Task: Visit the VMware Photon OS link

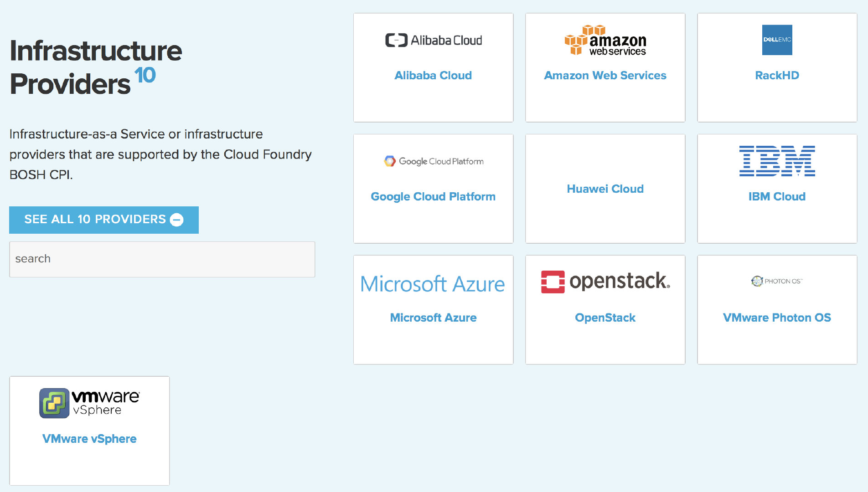Action: pos(777,318)
